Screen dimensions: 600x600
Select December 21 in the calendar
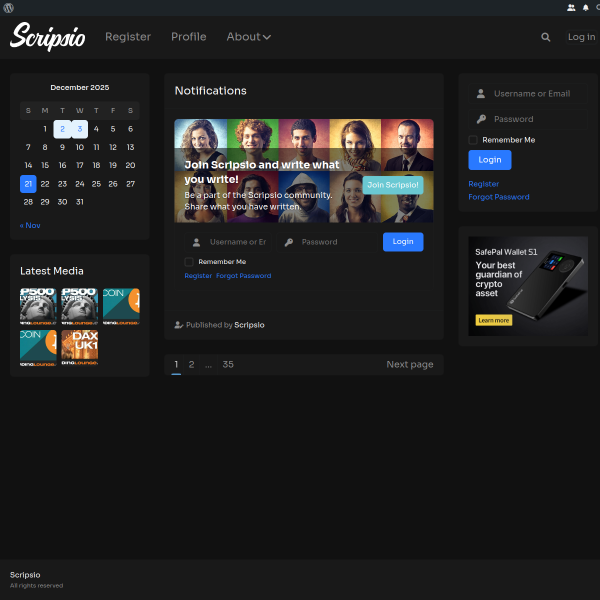coord(28,184)
